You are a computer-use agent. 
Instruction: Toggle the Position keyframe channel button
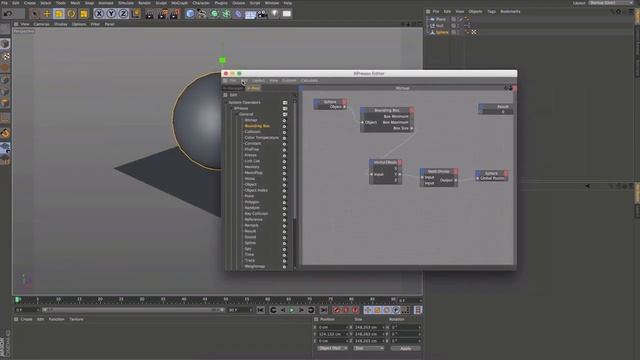point(368,310)
